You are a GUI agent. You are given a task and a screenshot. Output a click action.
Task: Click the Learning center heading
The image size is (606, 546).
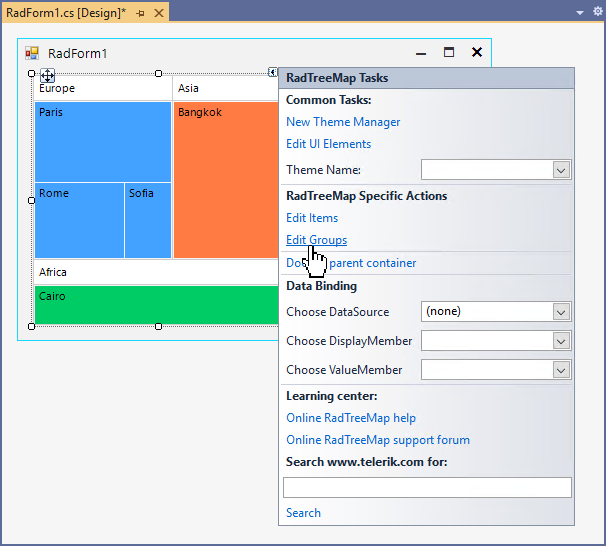coord(332,396)
